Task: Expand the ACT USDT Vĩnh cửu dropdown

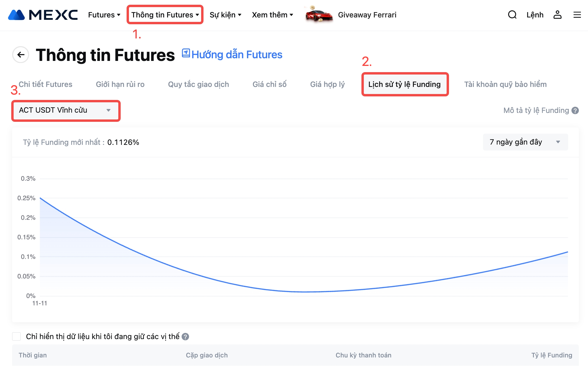Action: pyautogui.click(x=65, y=110)
